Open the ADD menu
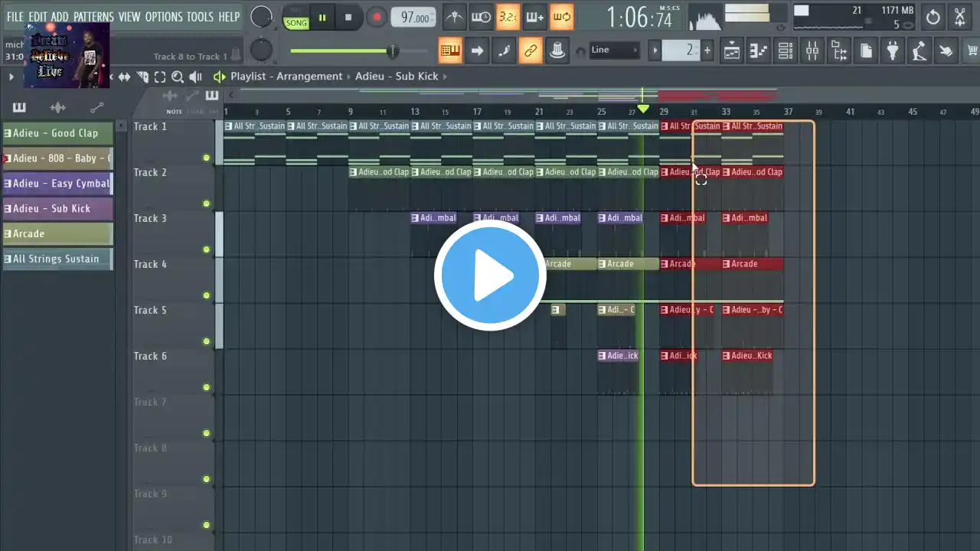The image size is (980, 551). click(x=60, y=17)
